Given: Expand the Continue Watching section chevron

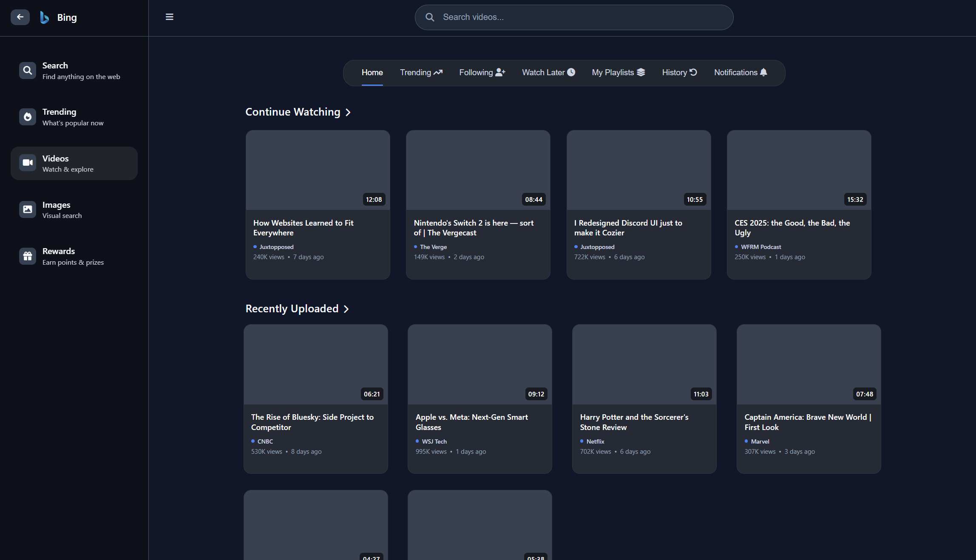Looking at the screenshot, I should coord(348,113).
